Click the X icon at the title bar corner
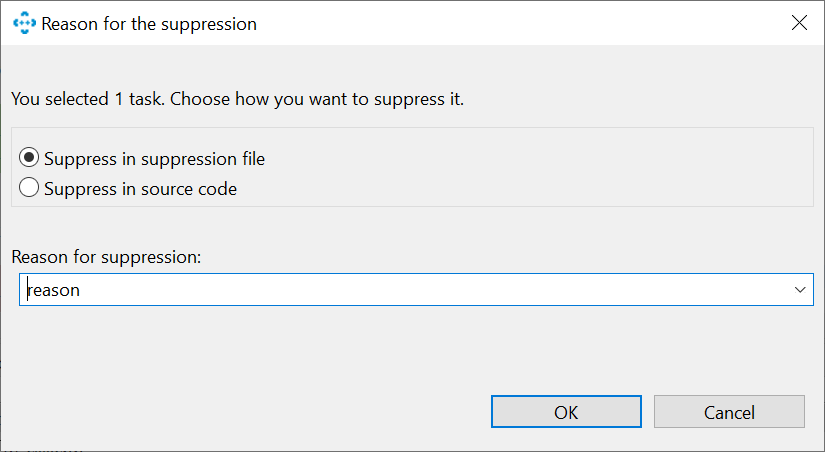Image resolution: width=825 pixels, height=452 pixels. pos(799,23)
